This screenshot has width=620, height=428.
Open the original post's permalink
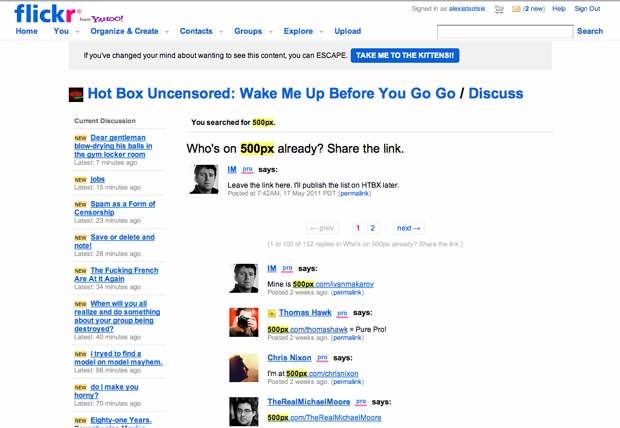click(x=355, y=193)
